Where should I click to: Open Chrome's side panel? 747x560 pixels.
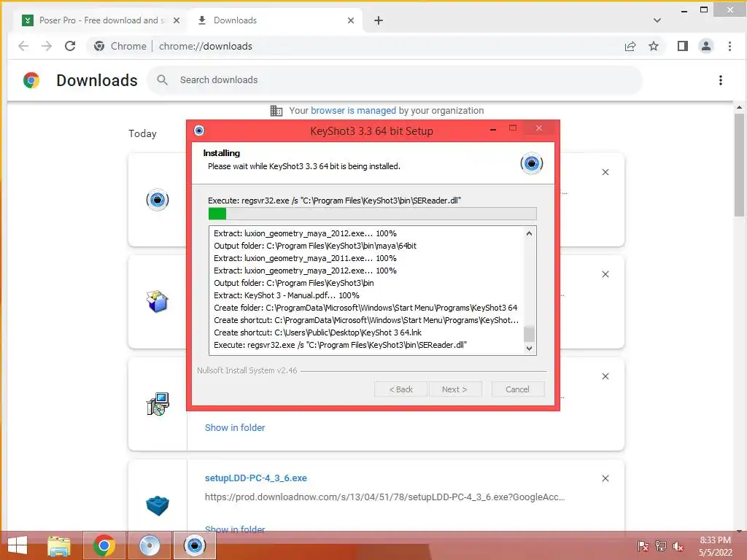(x=683, y=46)
